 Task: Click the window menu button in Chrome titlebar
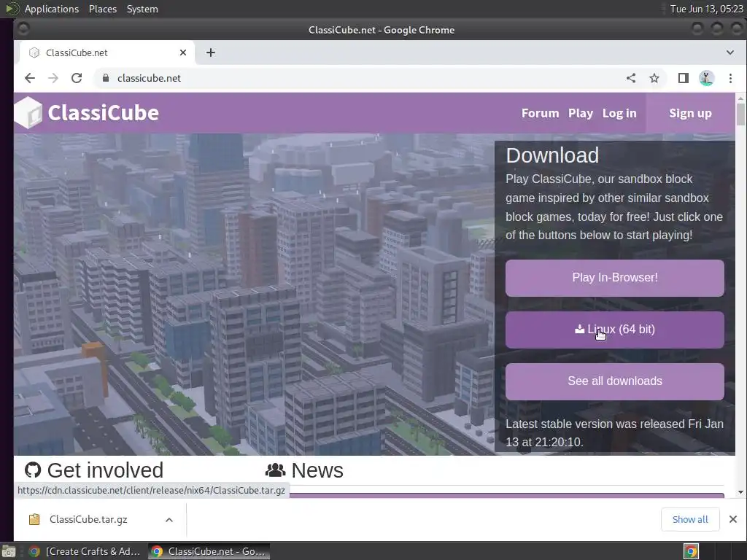(23, 29)
